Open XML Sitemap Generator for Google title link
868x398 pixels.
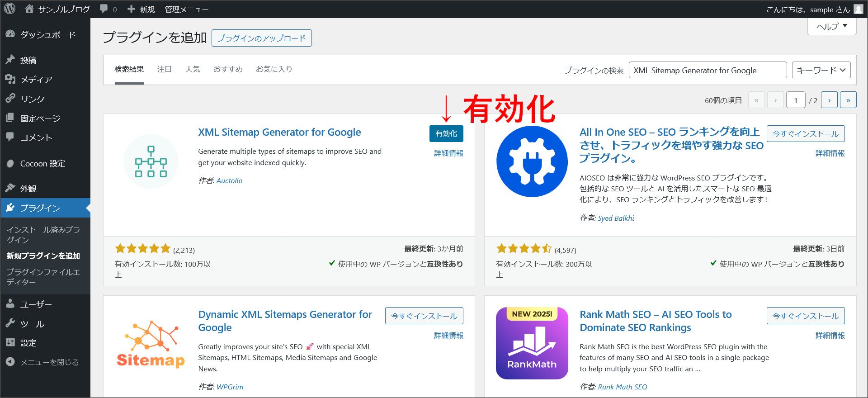[279, 132]
